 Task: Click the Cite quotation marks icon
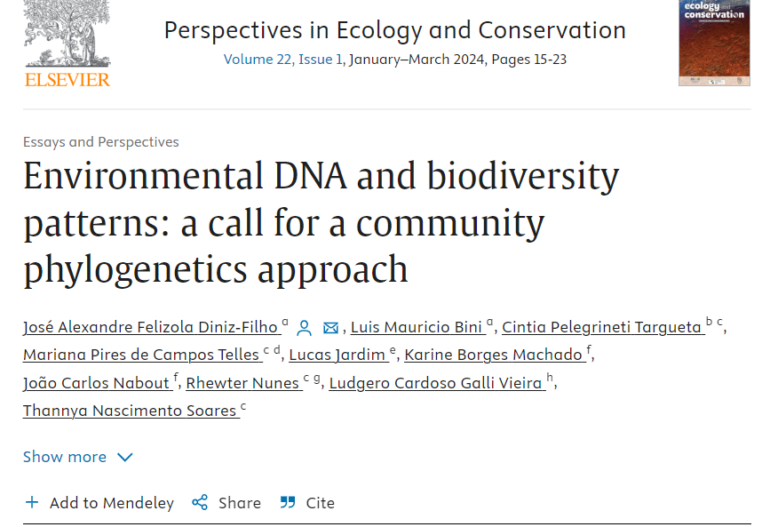[288, 503]
